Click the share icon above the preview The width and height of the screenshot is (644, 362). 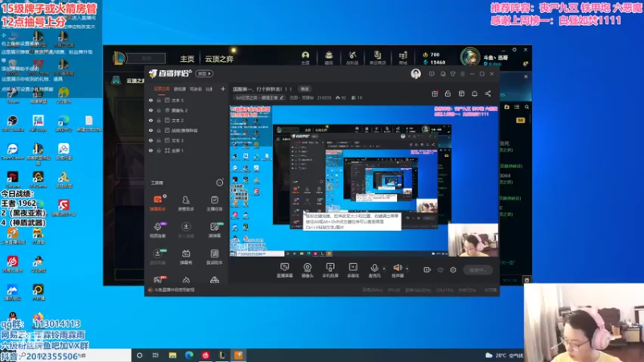point(488,93)
